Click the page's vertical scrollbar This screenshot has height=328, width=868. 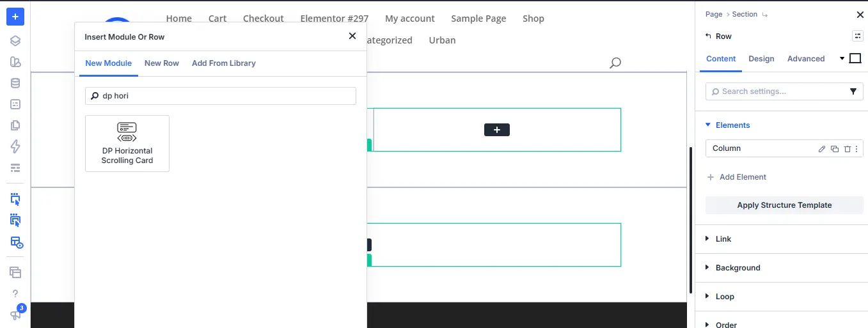[690, 221]
